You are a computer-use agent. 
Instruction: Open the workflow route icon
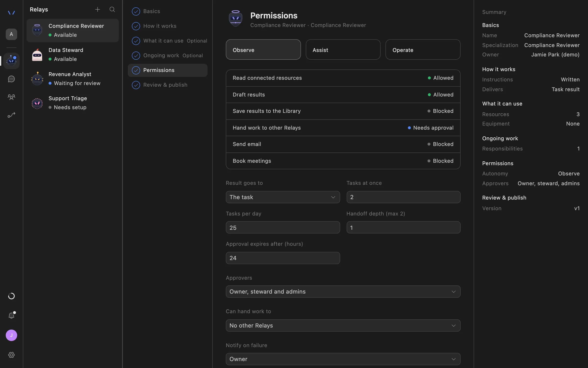point(11,115)
